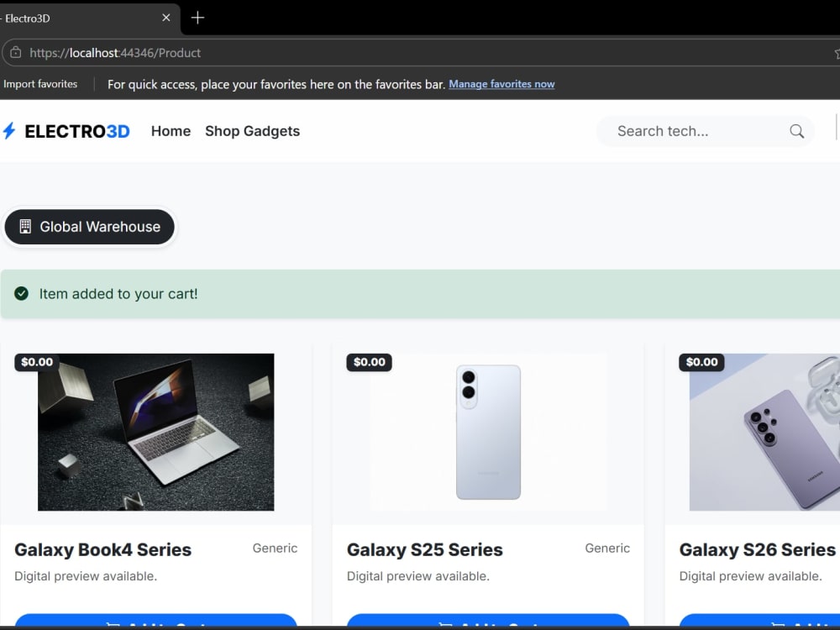Image resolution: width=840 pixels, height=630 pixels.
Task: Click 'Item added to your cart!' message
Action: pyautogui.click(x=118, y=293)
